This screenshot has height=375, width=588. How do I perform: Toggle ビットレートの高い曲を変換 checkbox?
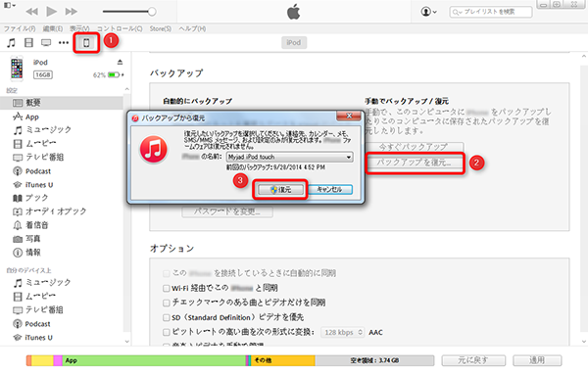167,332
